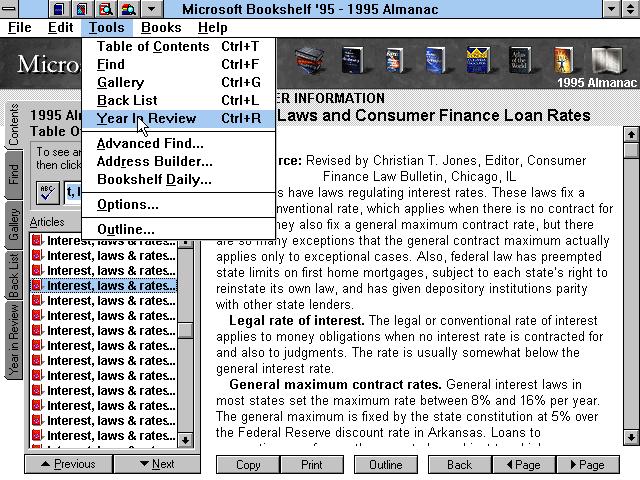Switch to the Year in Review side tab
640x480 pixels.
tap(14, 340)
